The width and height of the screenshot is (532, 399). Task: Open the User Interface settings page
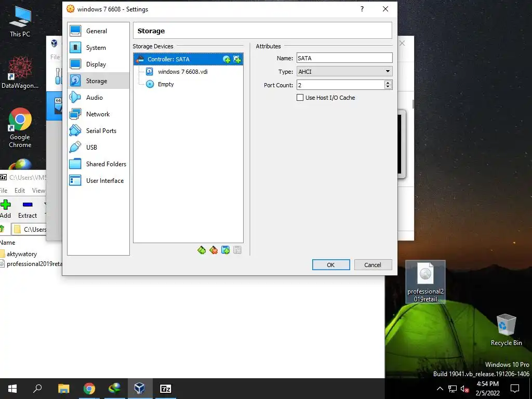coord(98,180)
